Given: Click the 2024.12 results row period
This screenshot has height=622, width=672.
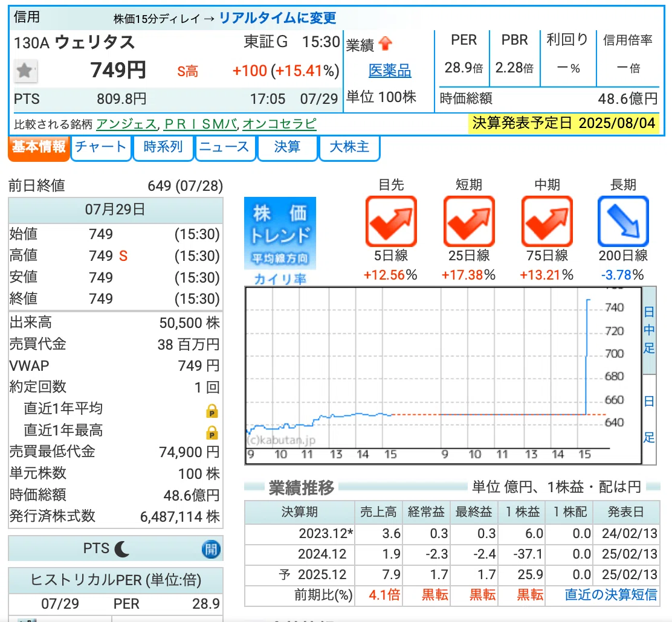Looking at the screenshot, I should [322, 554].
